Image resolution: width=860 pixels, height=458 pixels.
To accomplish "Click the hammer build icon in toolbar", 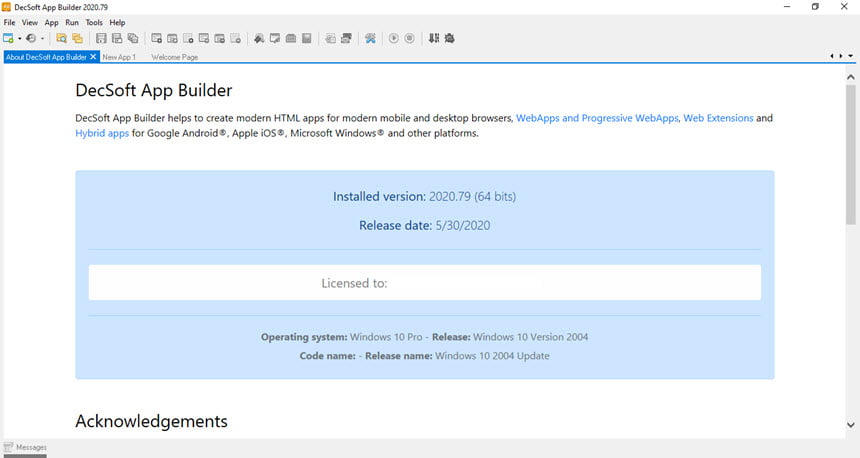I will 259,38.
